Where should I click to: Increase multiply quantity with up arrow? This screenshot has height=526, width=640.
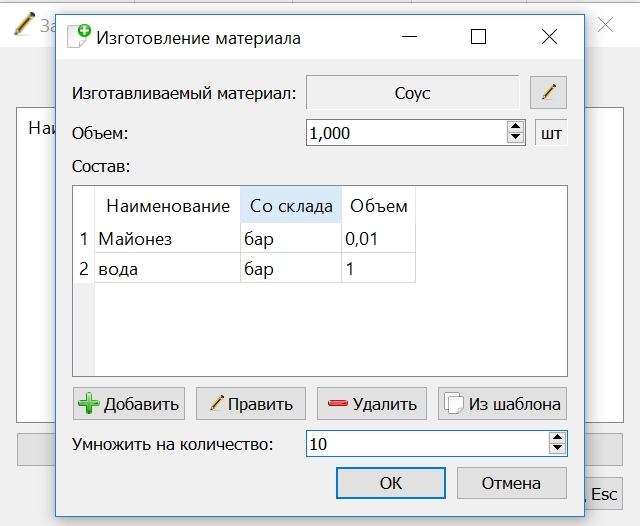558,438
